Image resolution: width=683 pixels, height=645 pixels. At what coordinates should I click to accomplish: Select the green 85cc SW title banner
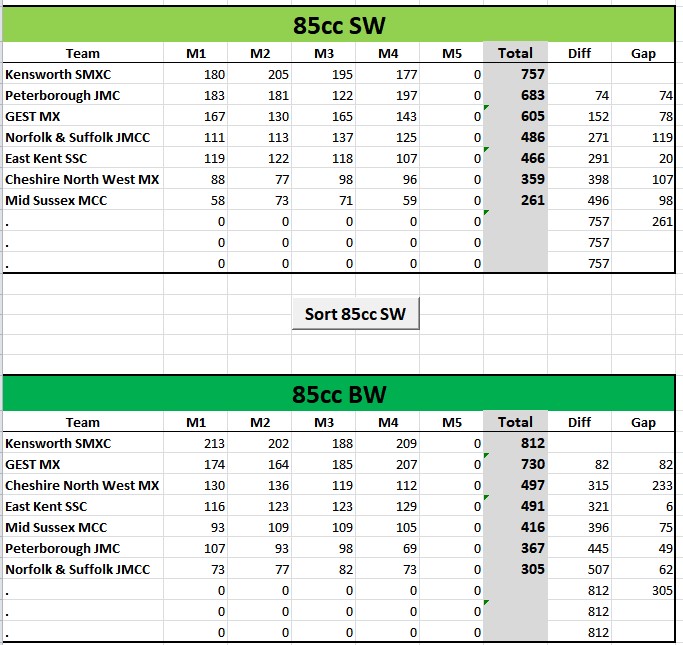(x=339, y=25)
